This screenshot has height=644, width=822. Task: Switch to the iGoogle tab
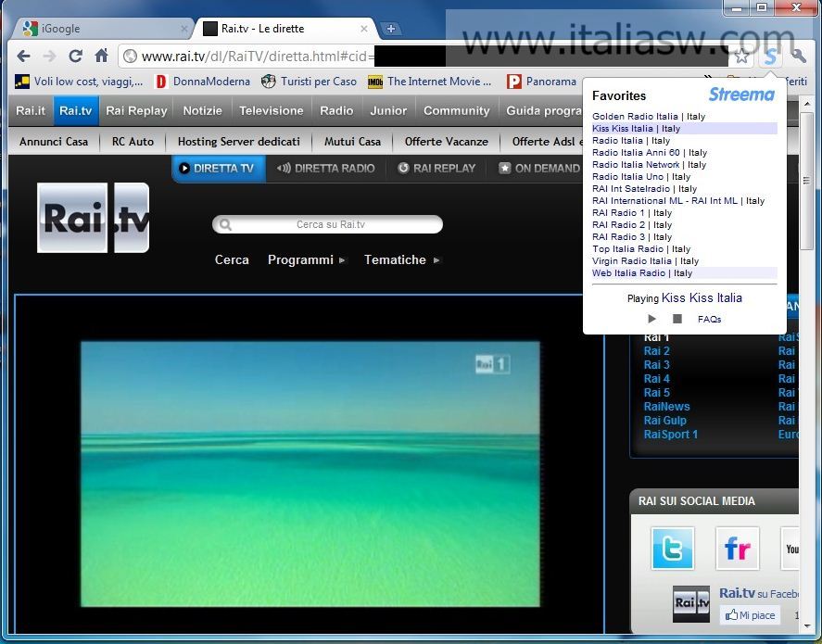tap(103, 29)
